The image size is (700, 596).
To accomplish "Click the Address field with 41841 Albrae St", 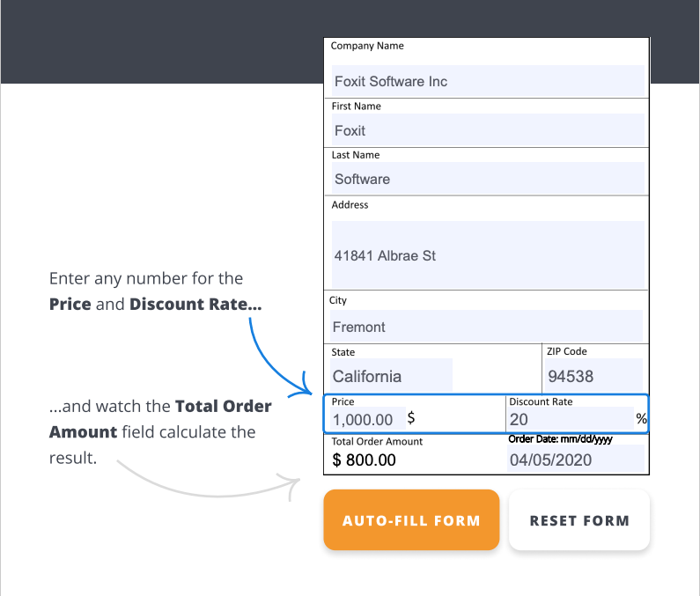I will tap(487, 255).
